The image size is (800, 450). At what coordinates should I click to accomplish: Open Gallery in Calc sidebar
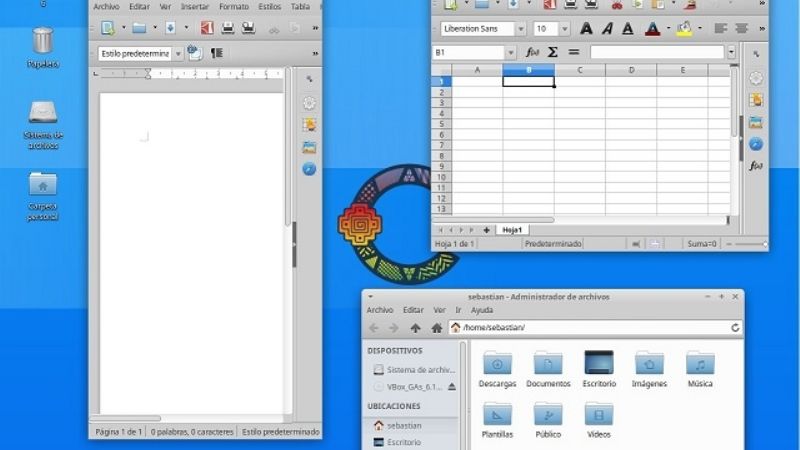point(756,122)
